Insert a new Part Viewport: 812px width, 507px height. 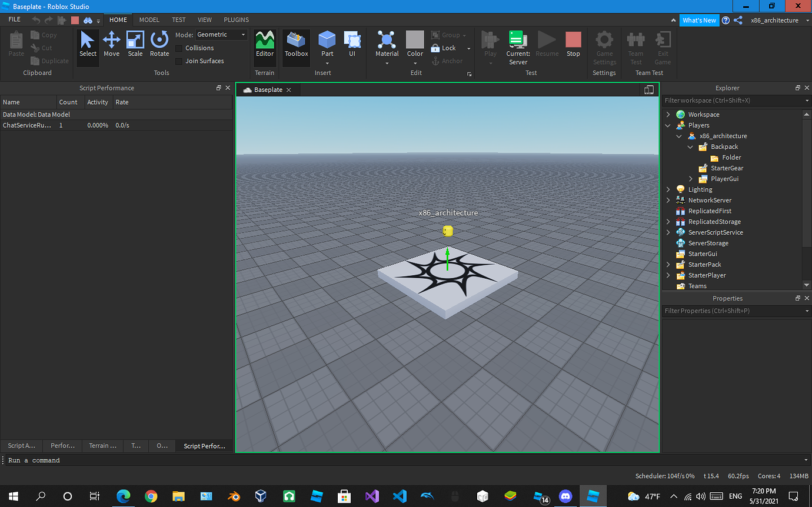327,44
